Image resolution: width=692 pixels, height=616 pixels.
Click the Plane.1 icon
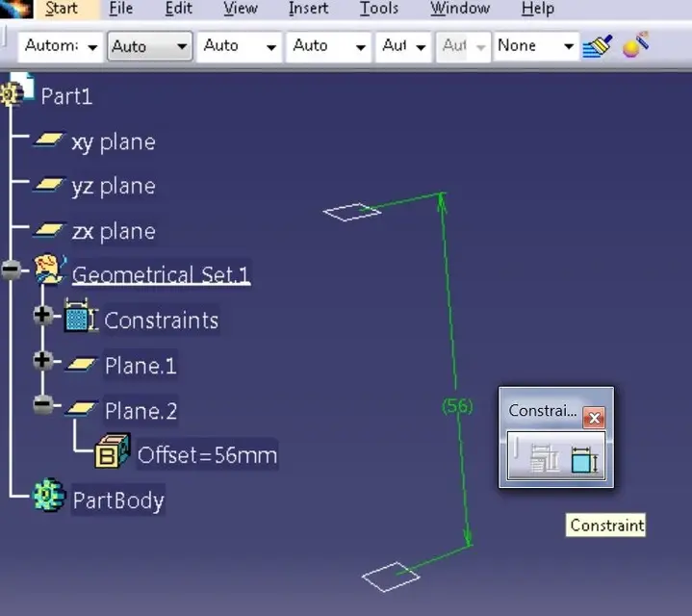coord(81,365)
